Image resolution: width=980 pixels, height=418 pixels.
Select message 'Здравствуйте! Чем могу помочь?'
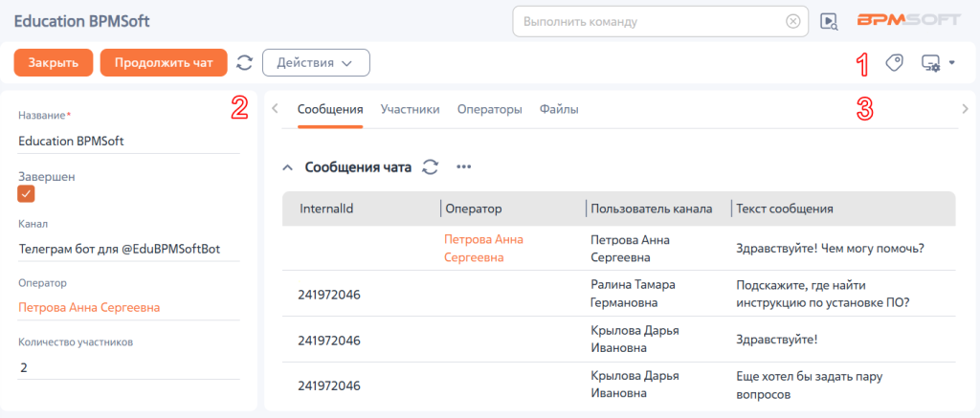831,248
